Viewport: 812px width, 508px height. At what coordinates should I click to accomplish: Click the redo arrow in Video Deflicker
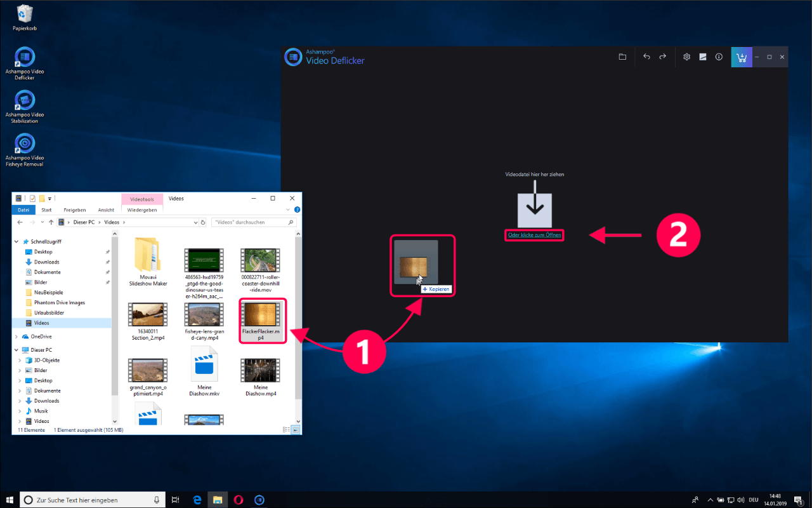(x=662, y=57)
